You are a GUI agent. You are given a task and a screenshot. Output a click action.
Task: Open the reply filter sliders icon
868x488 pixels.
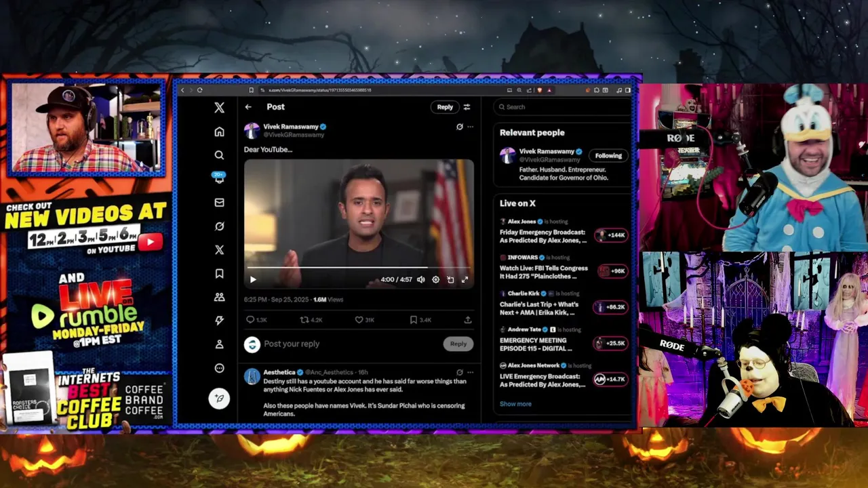click(467, 107)
